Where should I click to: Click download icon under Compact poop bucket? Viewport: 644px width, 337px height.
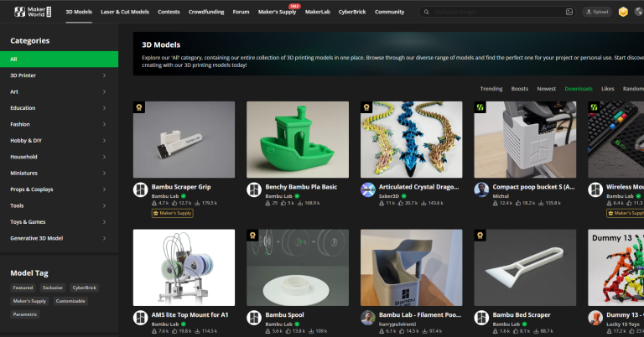(542, 203)
